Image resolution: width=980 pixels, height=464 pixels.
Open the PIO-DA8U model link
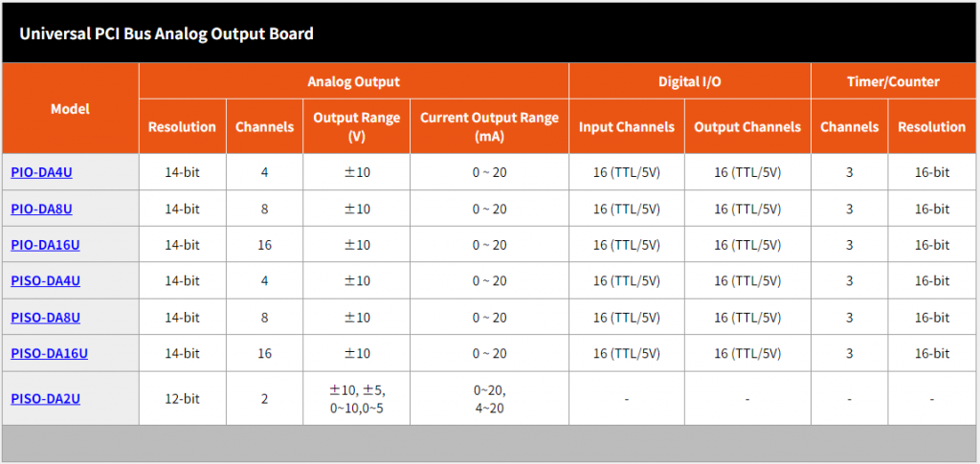41,209
